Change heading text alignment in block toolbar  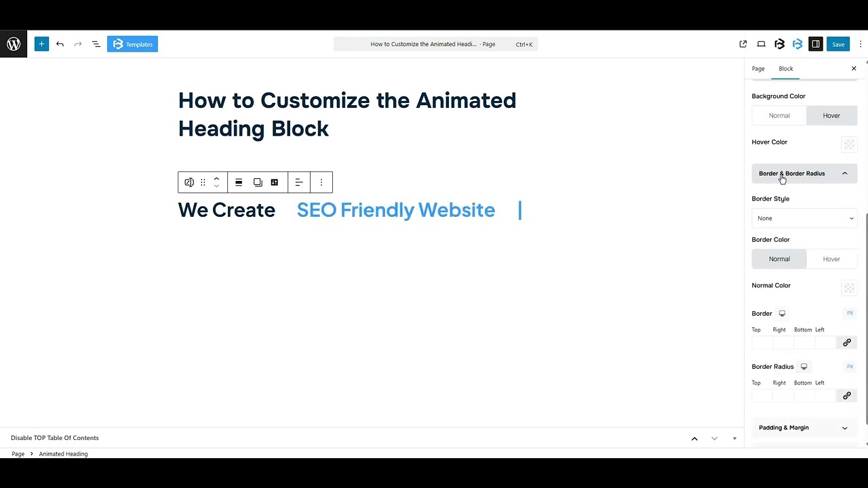tap(299, 182)
